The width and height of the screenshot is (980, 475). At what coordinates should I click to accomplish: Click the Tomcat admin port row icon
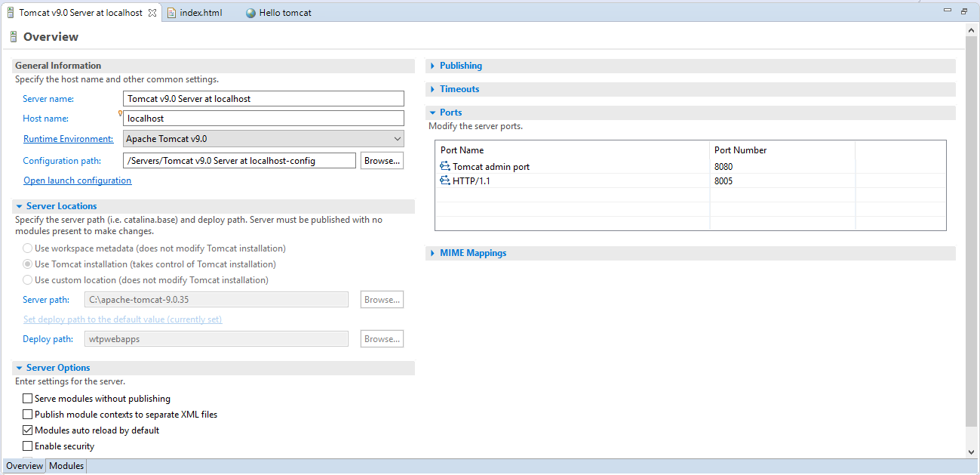445,167
